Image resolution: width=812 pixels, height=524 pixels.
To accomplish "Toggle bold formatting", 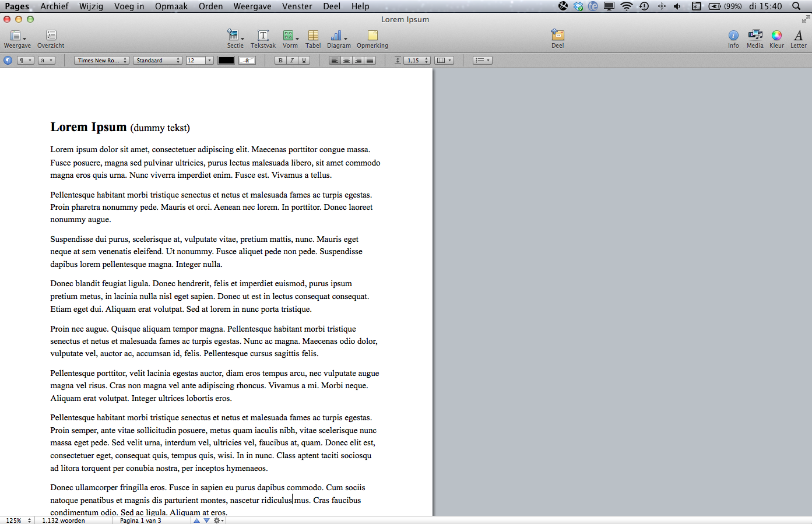I will click(280, 60).
